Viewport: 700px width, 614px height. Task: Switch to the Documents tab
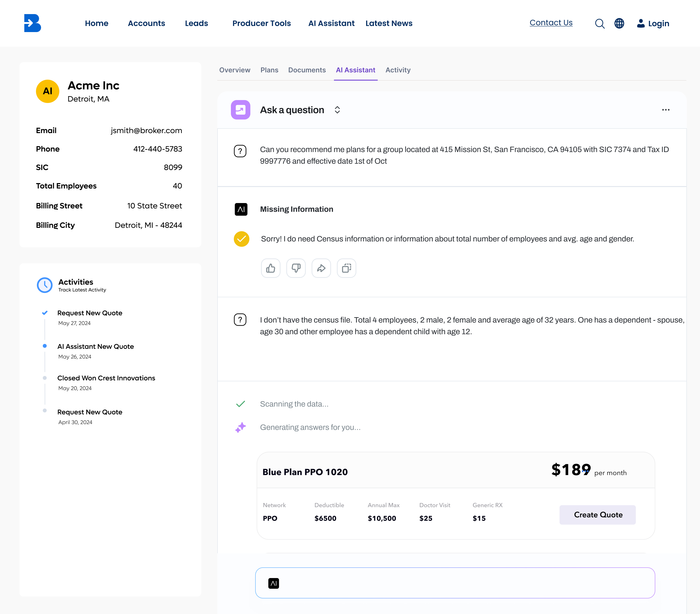tap(307, 70)
